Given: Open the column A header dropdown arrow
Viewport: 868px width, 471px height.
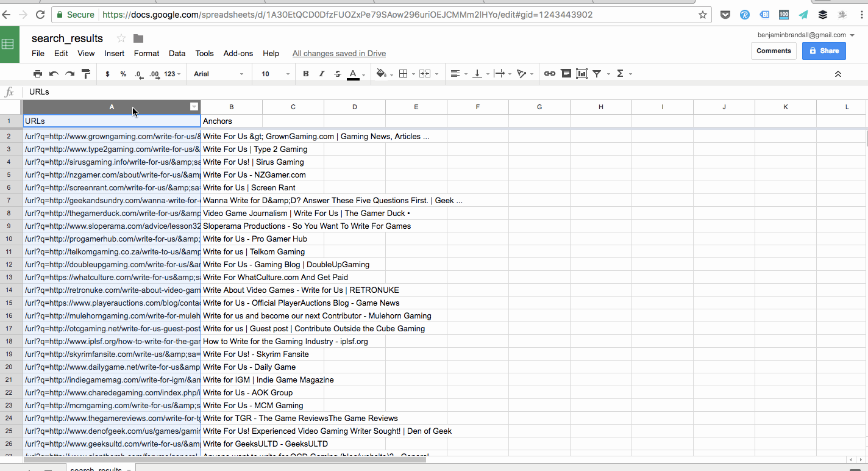Looking at the screenshot, I should pos(194,107).
